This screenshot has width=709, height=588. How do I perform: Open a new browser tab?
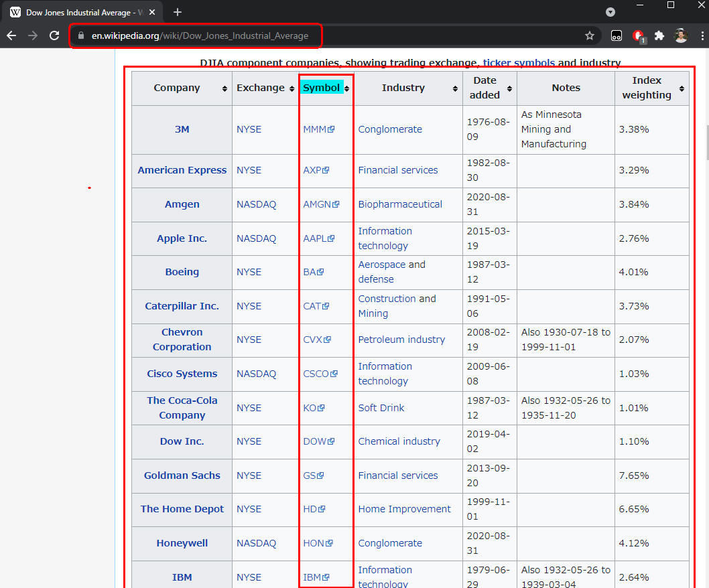178,12
